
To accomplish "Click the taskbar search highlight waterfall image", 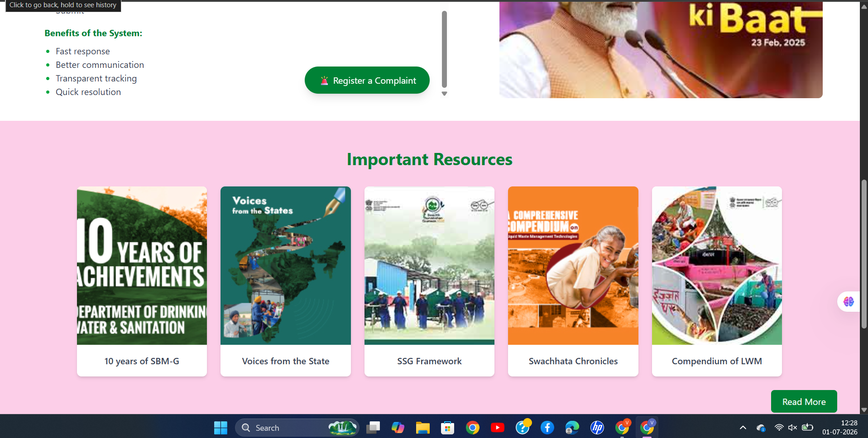I will pos(343,428).
